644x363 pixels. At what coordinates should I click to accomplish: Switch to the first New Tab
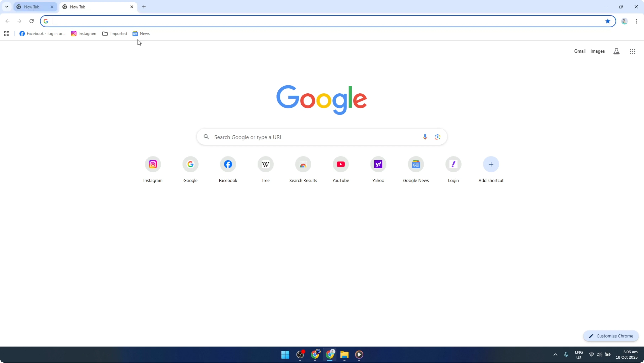[x=32, y=7]
